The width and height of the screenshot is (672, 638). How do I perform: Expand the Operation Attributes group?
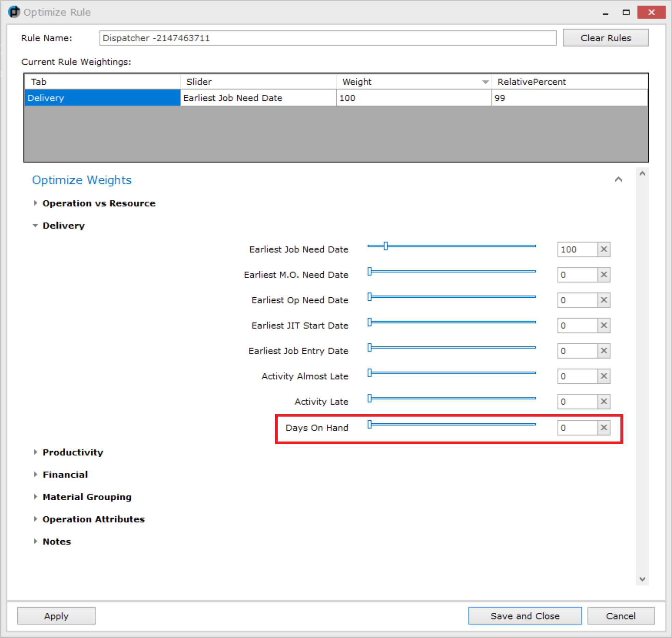pyautogui.click(x=35, y=519)
